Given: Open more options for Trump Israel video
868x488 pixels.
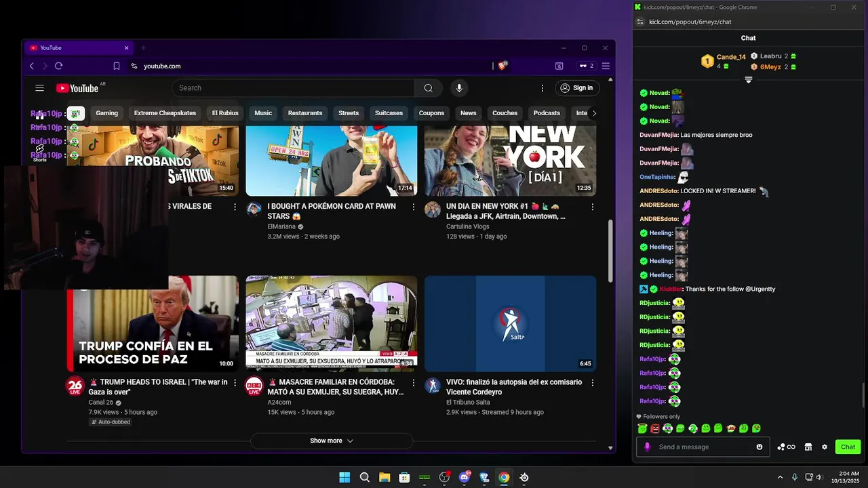Looking at the screenshot, I should 235,383.
